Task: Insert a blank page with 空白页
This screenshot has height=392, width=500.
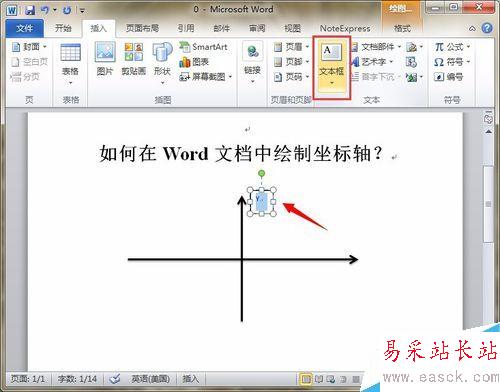Action: point(29,62)
